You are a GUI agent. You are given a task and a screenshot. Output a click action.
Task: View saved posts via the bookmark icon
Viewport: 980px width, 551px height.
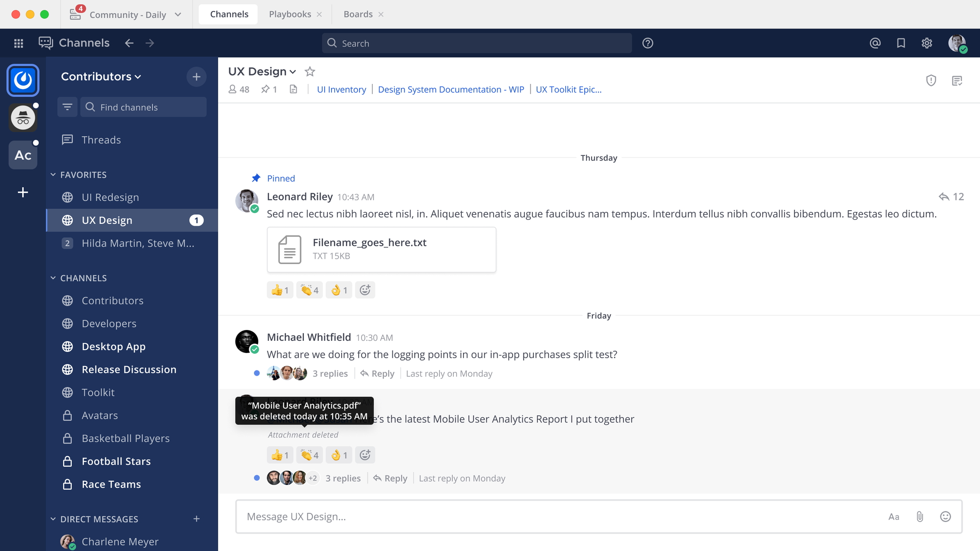(x=900, y=43)
